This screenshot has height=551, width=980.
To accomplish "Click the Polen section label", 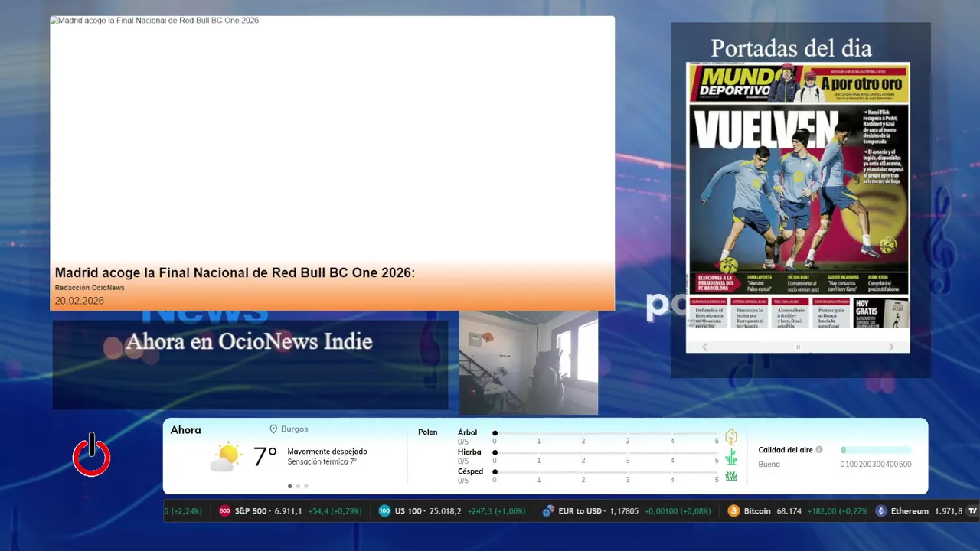I will (x=428, y=432).
